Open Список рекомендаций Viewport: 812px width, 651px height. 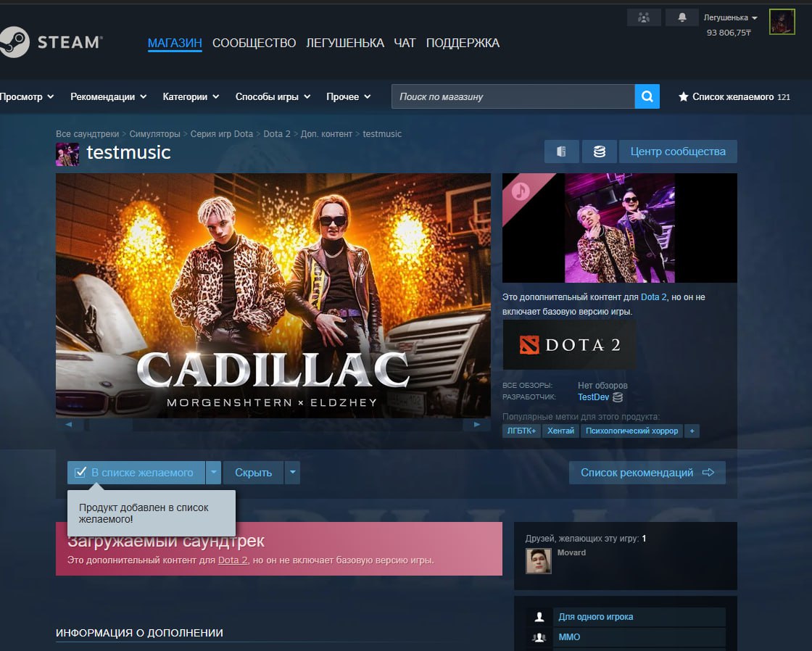tap(646, 472)
